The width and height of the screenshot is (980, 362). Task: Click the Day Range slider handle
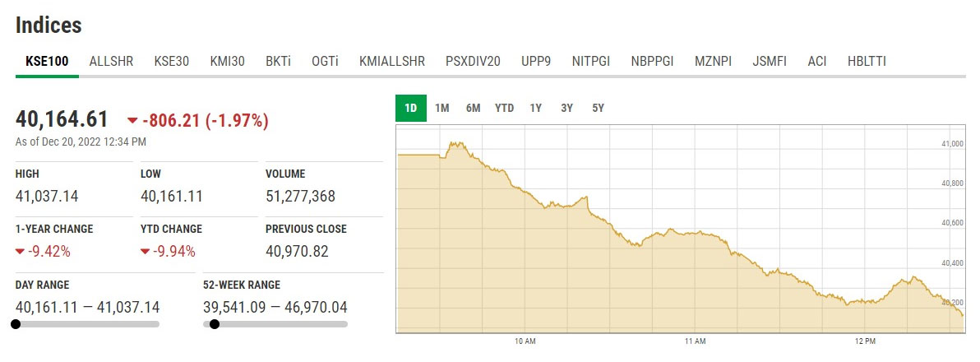[x=16, y=324]
